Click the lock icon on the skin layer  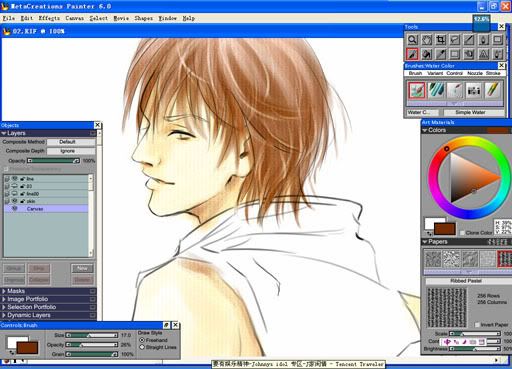23,201
